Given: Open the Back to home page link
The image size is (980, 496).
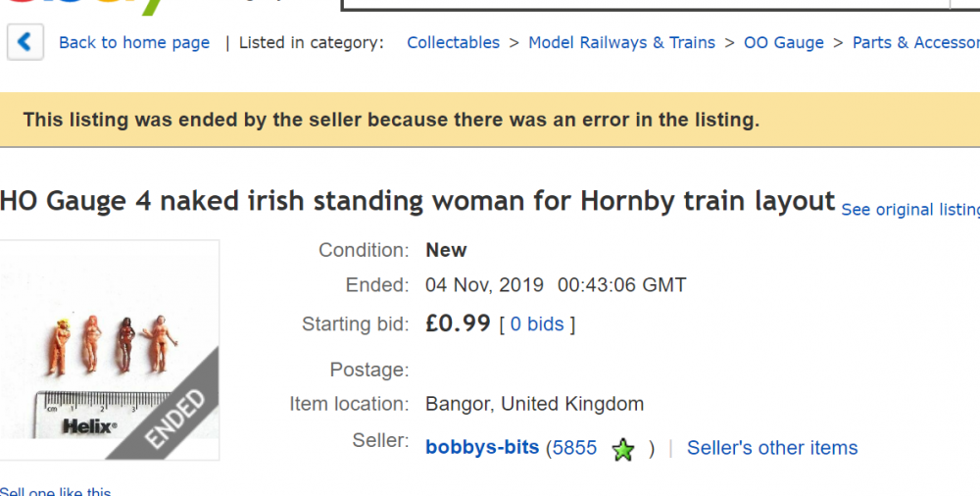Looking at the screenshot, I should [134, 42].
